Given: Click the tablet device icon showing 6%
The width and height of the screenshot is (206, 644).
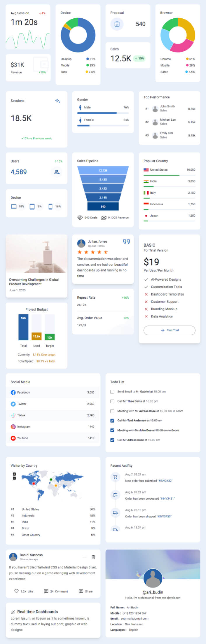Looking at the screenshot, I should point(32,206).
